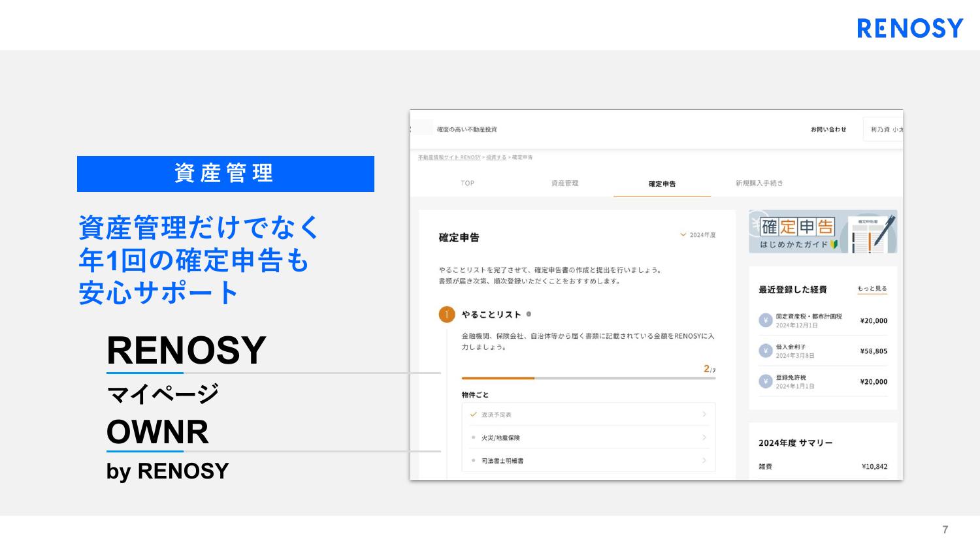Open the 2024年度 year dropdown
Screen dimensions: 980x551
698,235
